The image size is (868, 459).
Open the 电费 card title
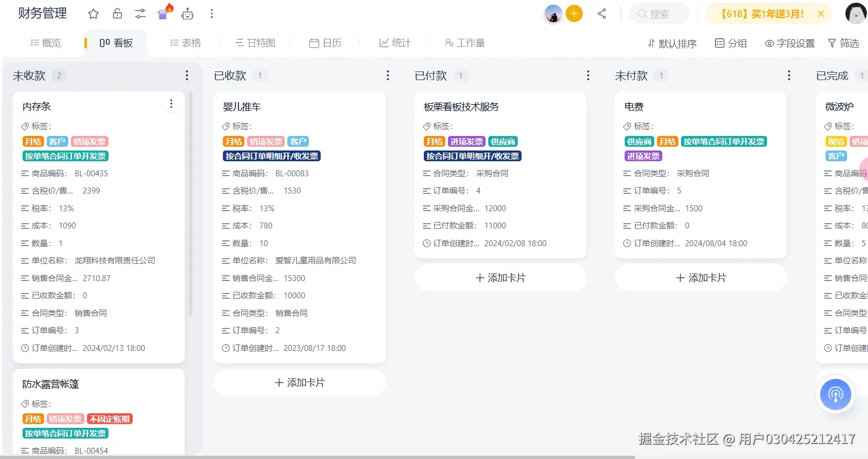(x=634, y=107)
